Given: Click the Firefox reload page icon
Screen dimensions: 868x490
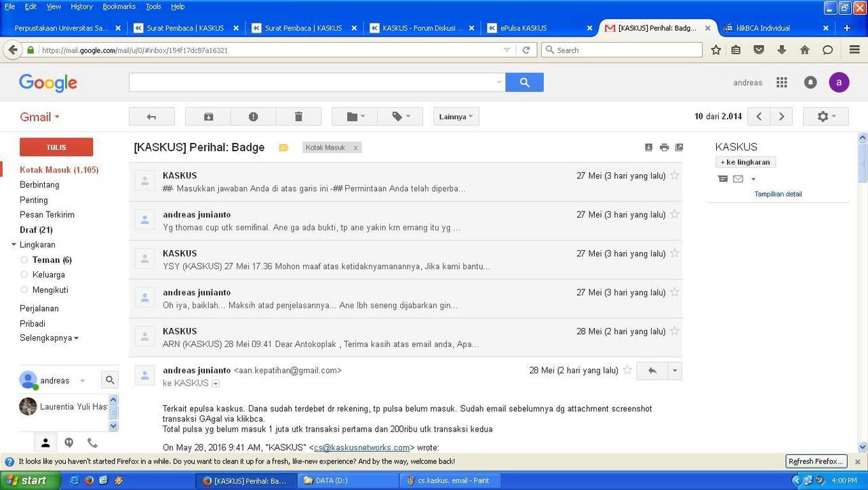Looking at the screenshot, I should tap(526, 50).
